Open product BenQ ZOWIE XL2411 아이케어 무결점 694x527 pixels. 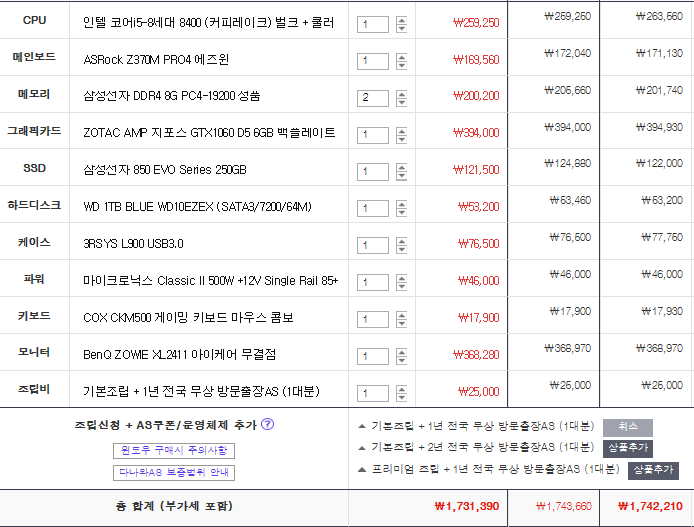click(180, 354)
